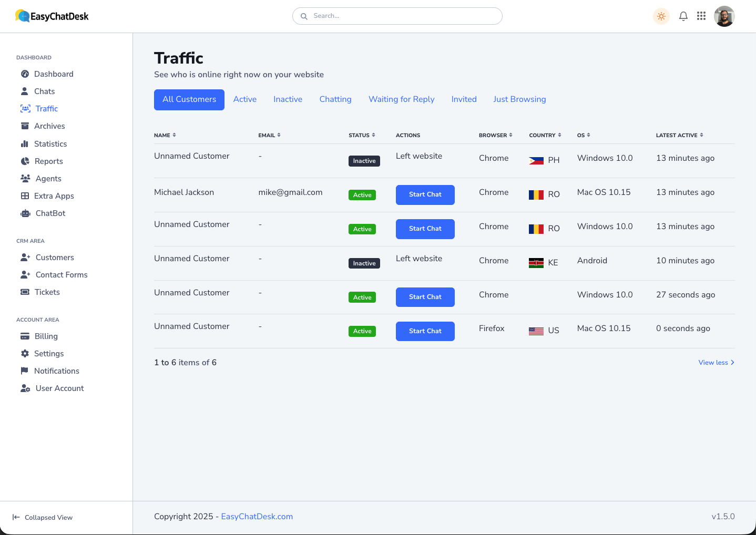Click the Archives box icon

click(x=25, y=126)
